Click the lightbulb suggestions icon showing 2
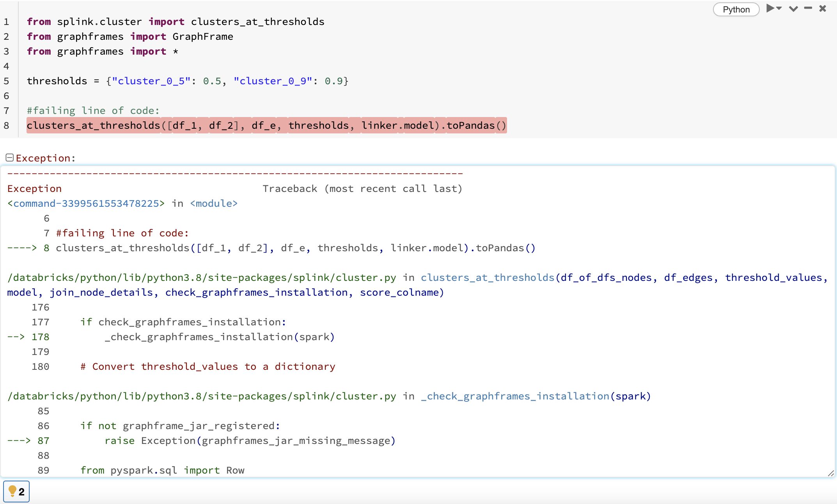 [16, 492]
